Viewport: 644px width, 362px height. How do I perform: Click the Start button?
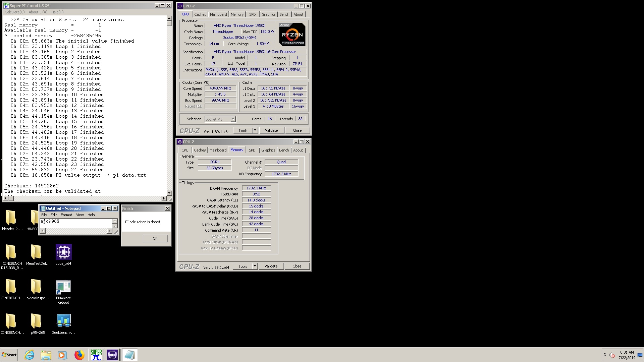pyautogui.click(x=9, y=355)
